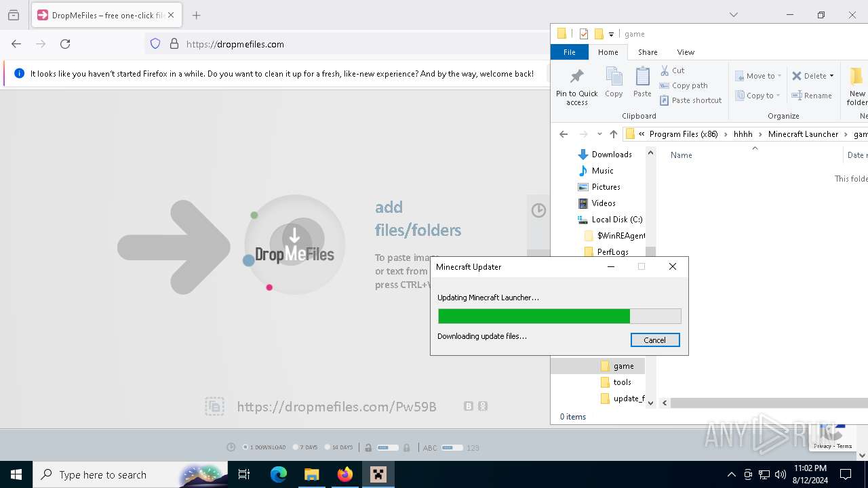Click the padlock site info icon

pyautogui.click(x=174, y=44)
